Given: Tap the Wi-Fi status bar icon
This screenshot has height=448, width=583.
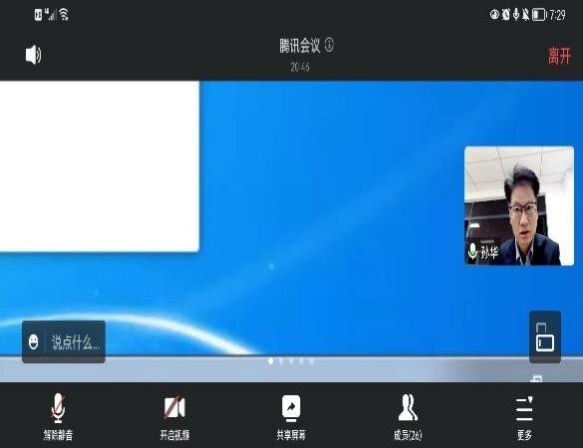Looking at the screenshot, I should (x=64, y=14).
